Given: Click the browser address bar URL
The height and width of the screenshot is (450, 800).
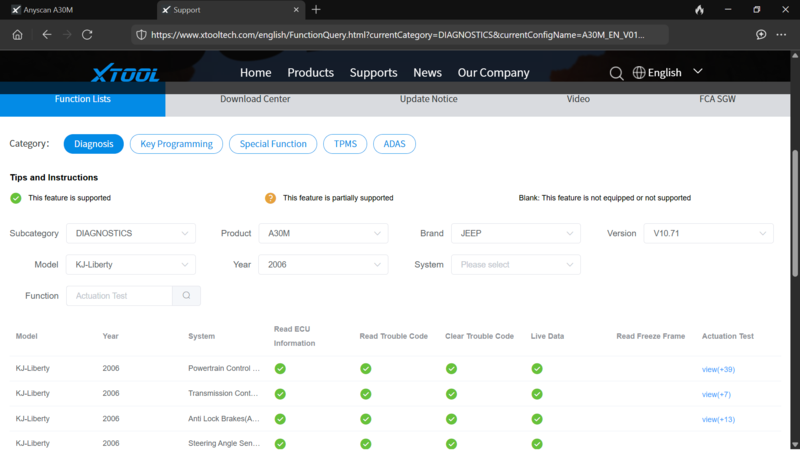Looking at the screenshot, I should coord(397,35).
